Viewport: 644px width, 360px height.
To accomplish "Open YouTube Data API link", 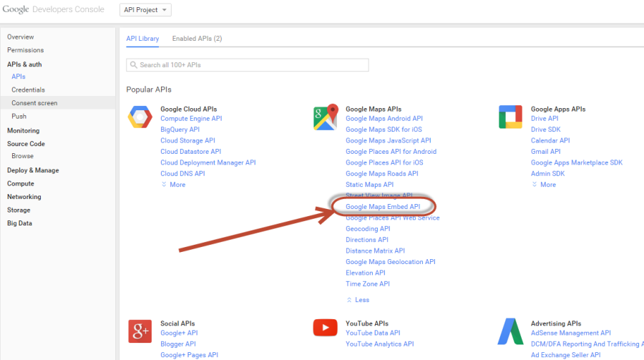I will [373, 333].
